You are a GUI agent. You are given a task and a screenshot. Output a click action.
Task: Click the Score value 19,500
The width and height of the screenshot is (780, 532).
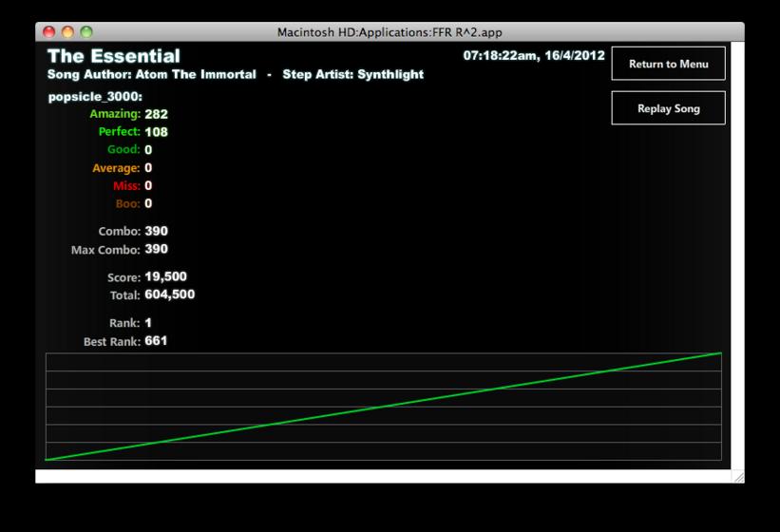pyautogui.click(x=165, y=276)
